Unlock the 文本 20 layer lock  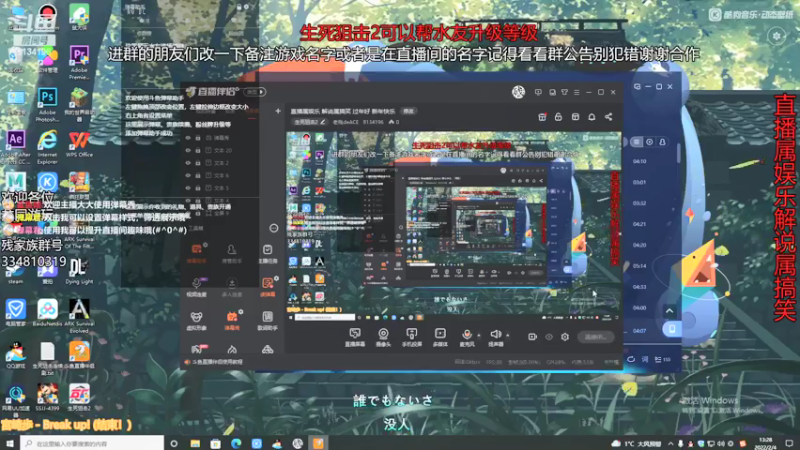click(x=198, y=151)
